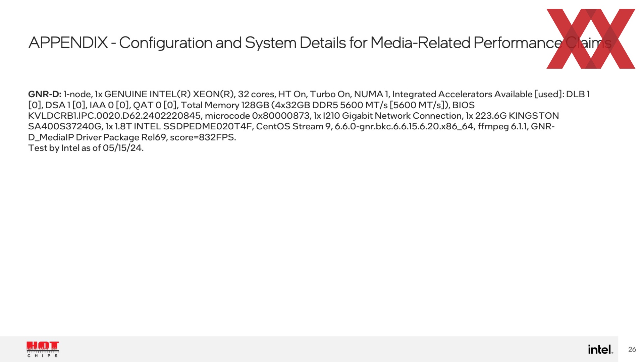The width and height of the screenshot is (644, 362).
Task: Click the Intel logo in footer
Action: tap(600, 349)
